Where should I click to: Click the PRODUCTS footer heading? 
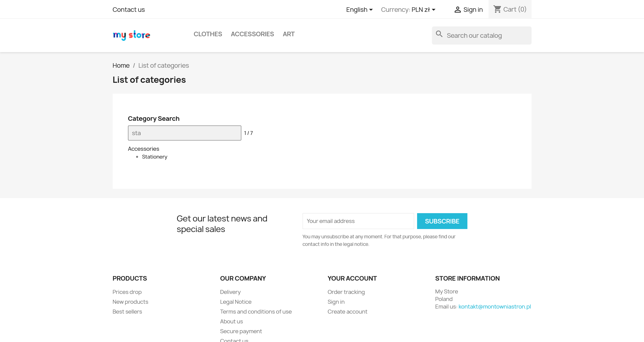(x=130, y=278)
